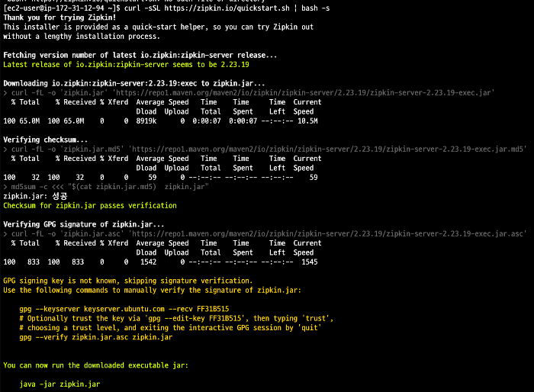Click the 'Fetching version number' line
This screenshot has width=534, height=392.
[140, 55]
